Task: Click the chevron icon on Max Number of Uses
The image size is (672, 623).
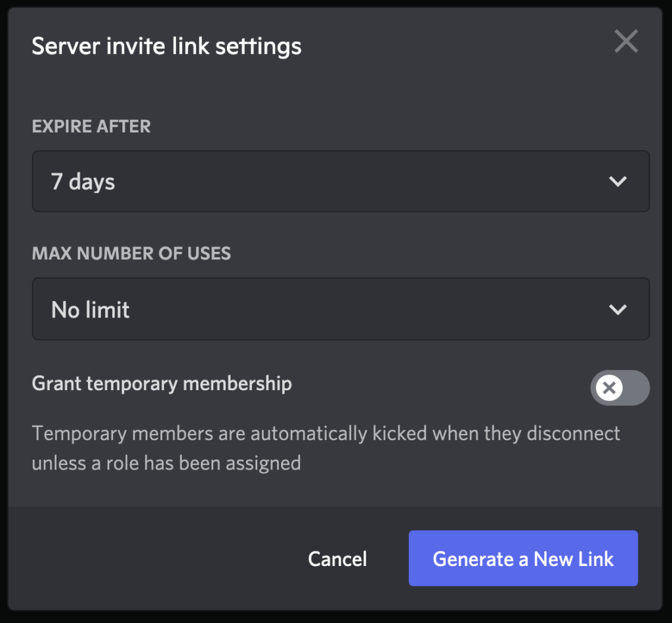Action: click(618, 309)
